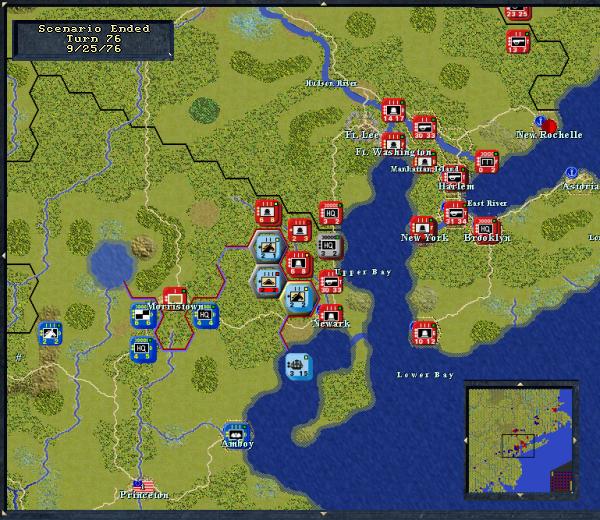Select red artillery 30-33 near Ft. Lee
Screen dimensions: 600x520
pos(424,127)
